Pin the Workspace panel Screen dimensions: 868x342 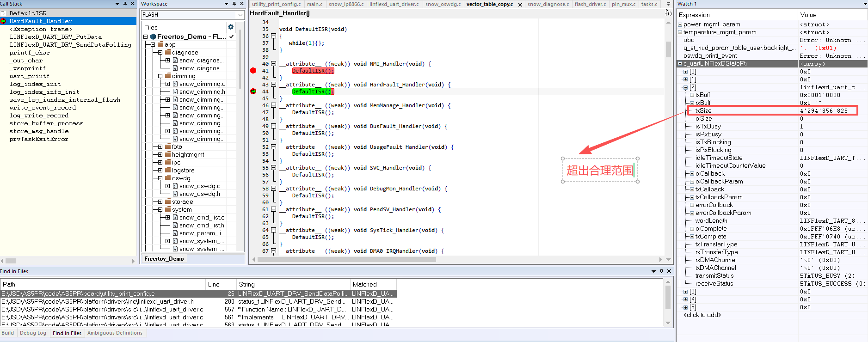point(234,4)
